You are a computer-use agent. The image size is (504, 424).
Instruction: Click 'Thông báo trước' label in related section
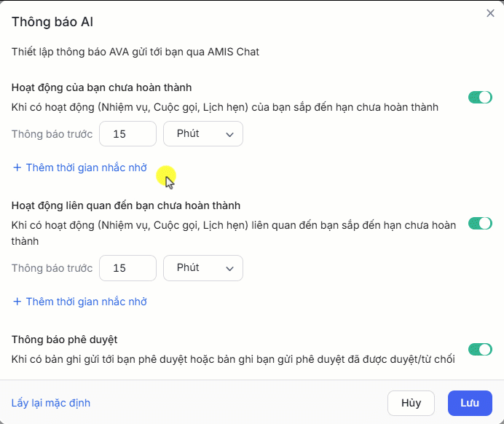tap(52, 268)
